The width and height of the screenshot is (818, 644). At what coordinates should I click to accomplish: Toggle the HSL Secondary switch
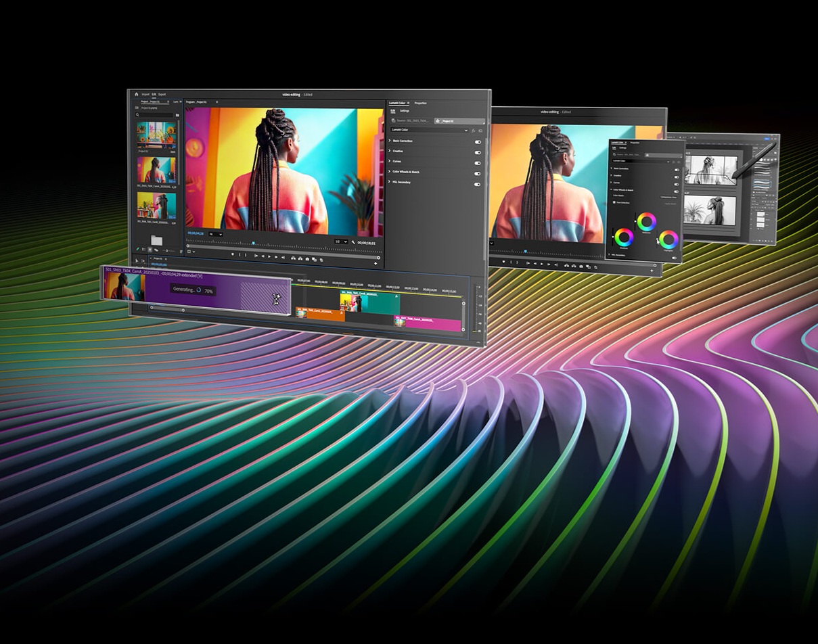tap(478, 185)
